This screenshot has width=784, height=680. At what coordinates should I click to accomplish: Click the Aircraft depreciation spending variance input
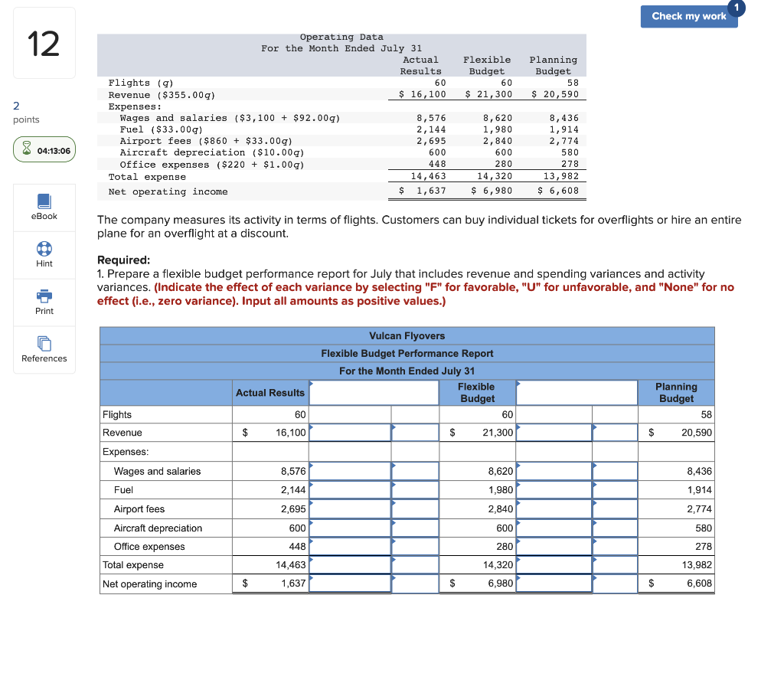tap(351, 527)
